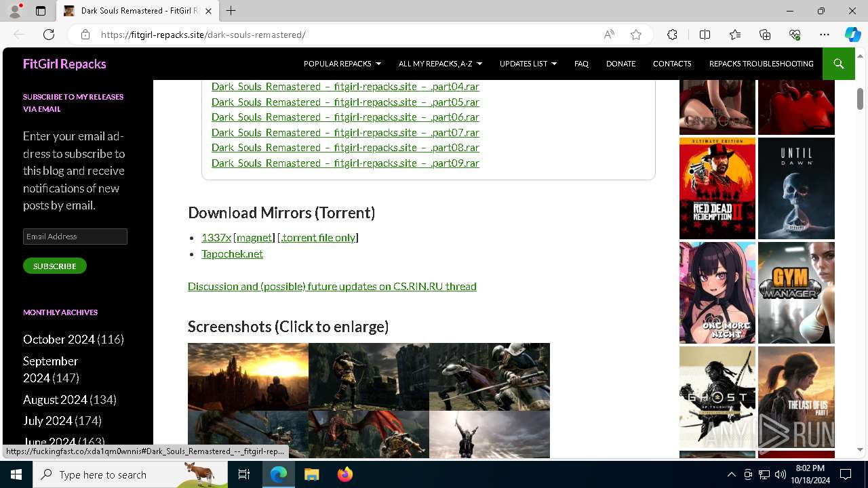Open the tab actions menu icon
This screenshot has width=868, height=488.
[41, 11]
